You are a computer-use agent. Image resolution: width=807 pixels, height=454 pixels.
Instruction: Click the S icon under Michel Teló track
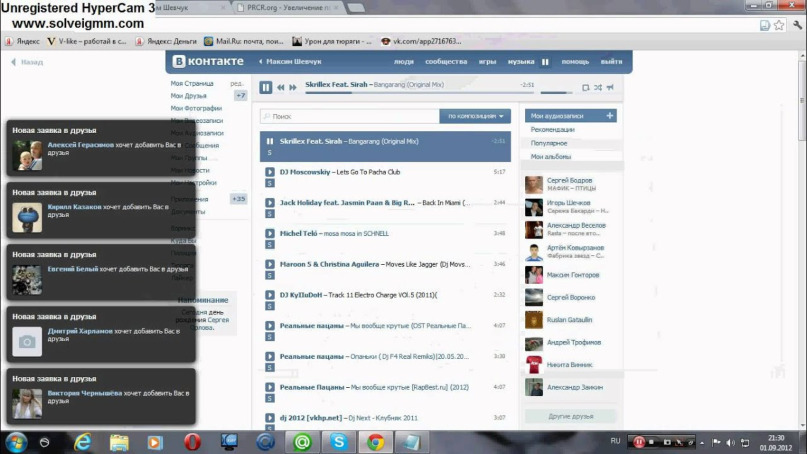[x=270, y=245]
